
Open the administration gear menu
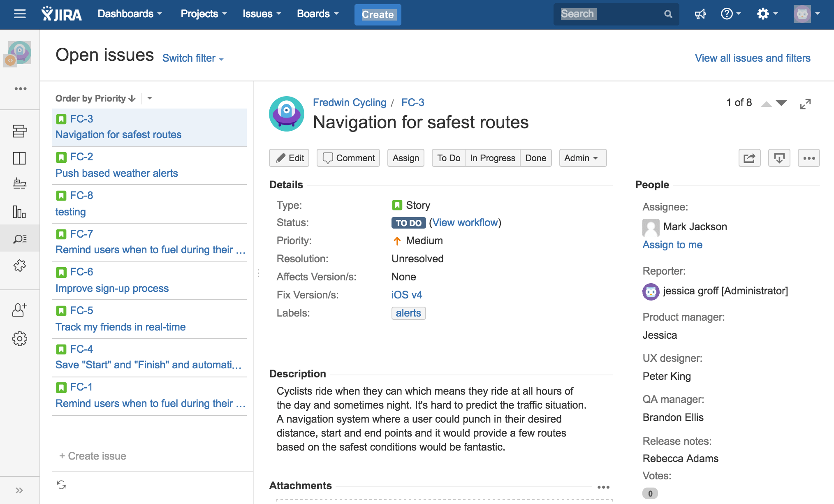pos(767,14)
